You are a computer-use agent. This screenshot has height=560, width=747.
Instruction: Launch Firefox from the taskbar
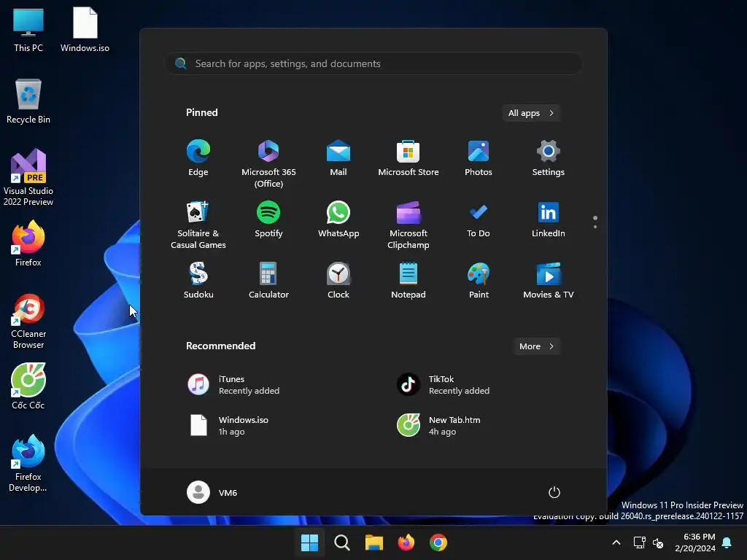[406, 542]
